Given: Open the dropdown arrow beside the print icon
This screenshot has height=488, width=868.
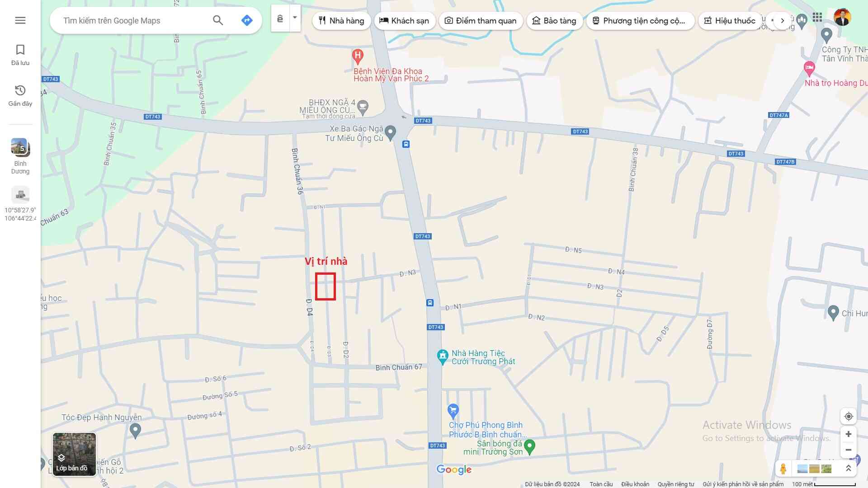Looking at the screenshot, I should [295, 18].
